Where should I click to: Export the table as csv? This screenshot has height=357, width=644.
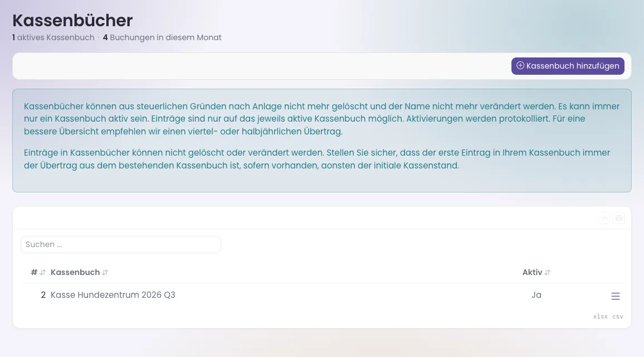click(x=618, y=316)
